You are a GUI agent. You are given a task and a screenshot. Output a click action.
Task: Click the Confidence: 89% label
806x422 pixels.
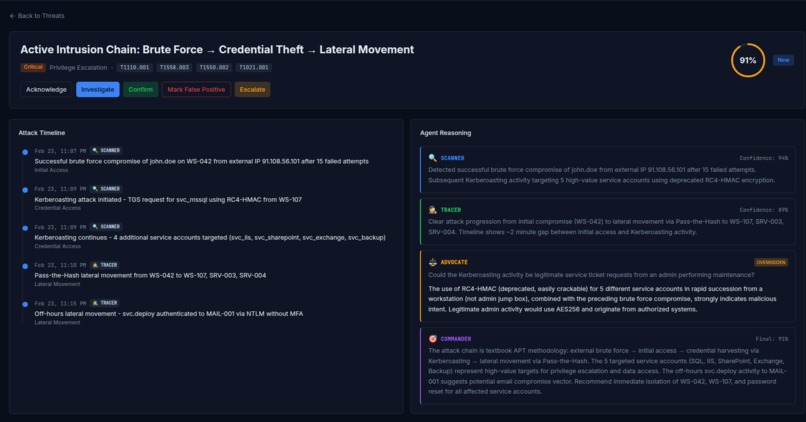(x=764, y=210)
